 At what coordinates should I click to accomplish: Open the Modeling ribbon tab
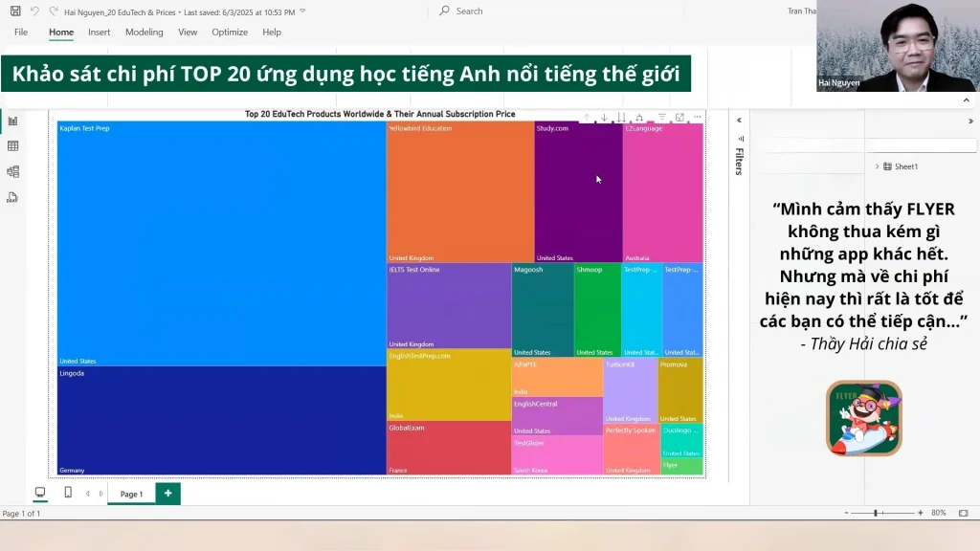(144, 32)
